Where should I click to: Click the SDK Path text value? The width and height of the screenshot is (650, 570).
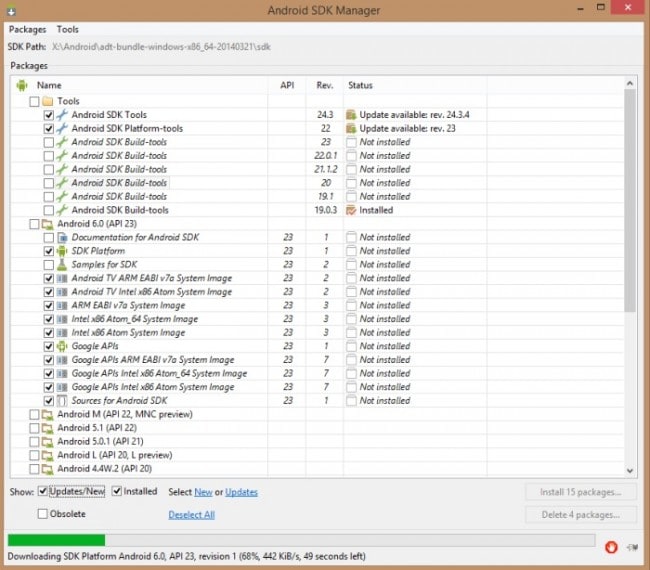click(x=161, y=47)
